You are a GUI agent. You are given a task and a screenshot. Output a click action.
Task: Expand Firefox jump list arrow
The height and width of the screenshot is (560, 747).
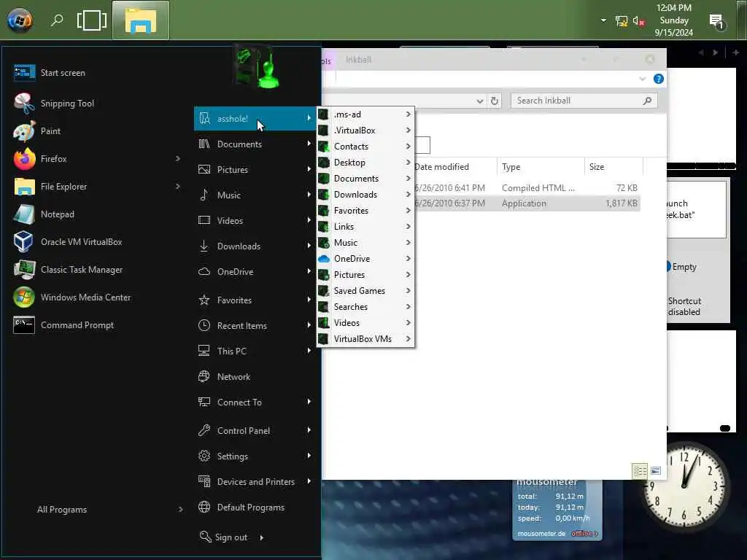click(x=178, y=158)
